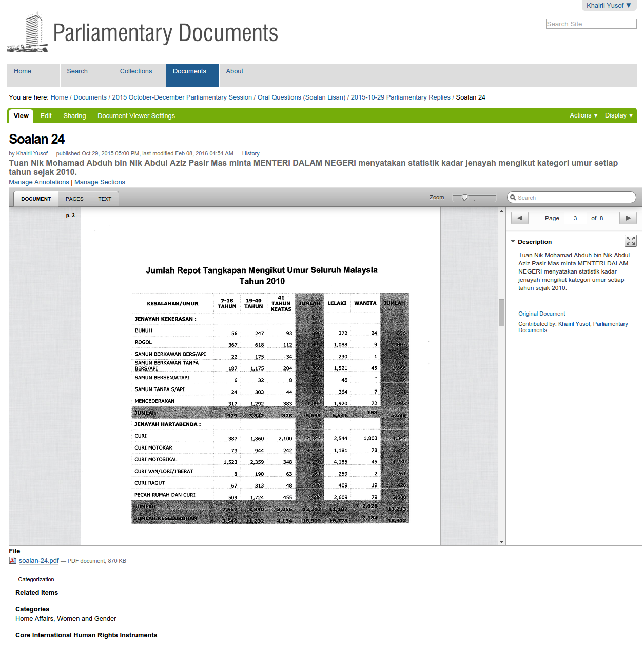This screenshot has height=663, width=644.
Task: Open Home breadcrumb link
Action: pos(59,98)
